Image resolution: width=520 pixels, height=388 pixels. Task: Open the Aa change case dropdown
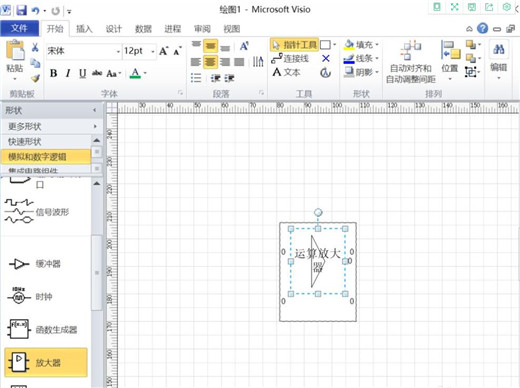point(113,73)
